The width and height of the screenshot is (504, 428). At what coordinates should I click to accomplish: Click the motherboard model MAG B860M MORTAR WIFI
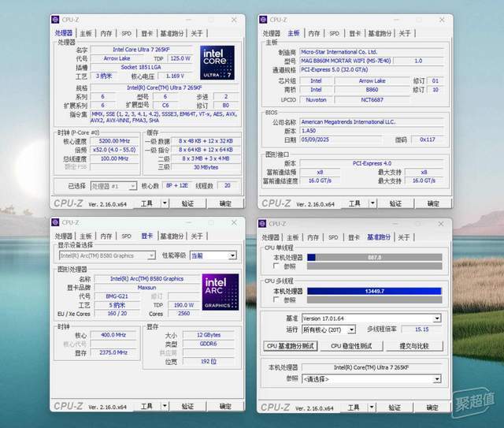click(x=346, y=61)
